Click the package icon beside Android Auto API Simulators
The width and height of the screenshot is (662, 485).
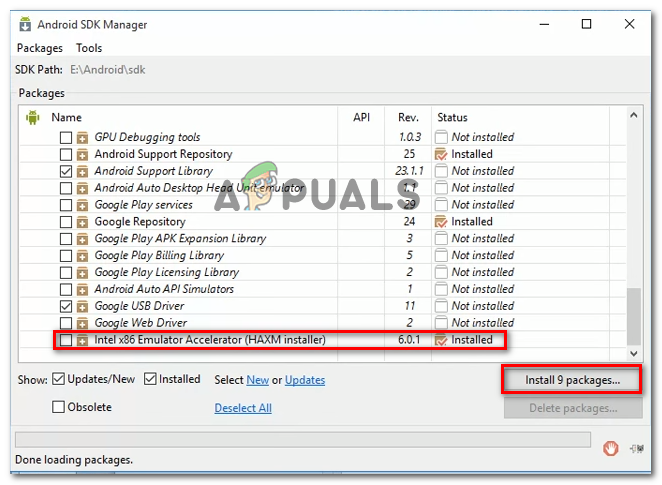click(x=82, y=290)
